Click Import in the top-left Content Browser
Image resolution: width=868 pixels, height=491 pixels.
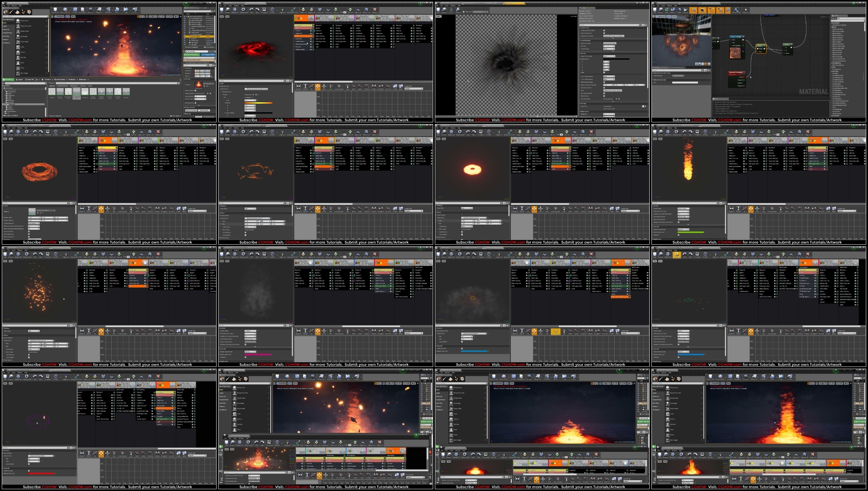pyautogui.click(x=19, y=79)
